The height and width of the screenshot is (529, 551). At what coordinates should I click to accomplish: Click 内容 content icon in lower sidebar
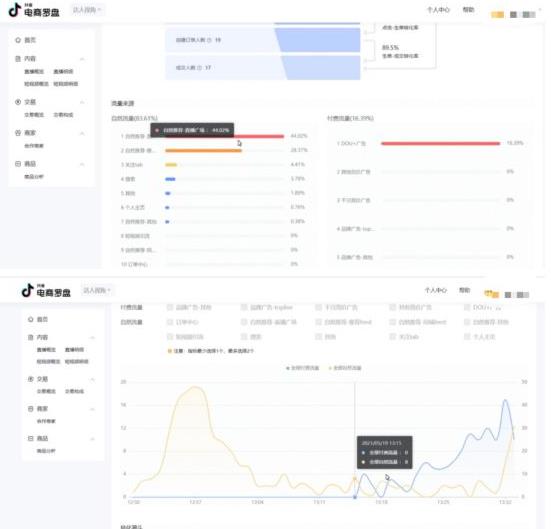(31, 337)
